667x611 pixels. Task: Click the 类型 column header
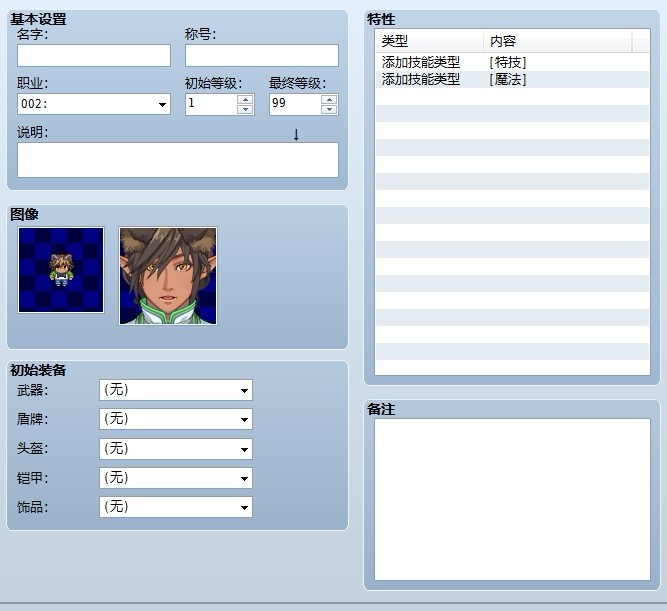tap(430, 41)
